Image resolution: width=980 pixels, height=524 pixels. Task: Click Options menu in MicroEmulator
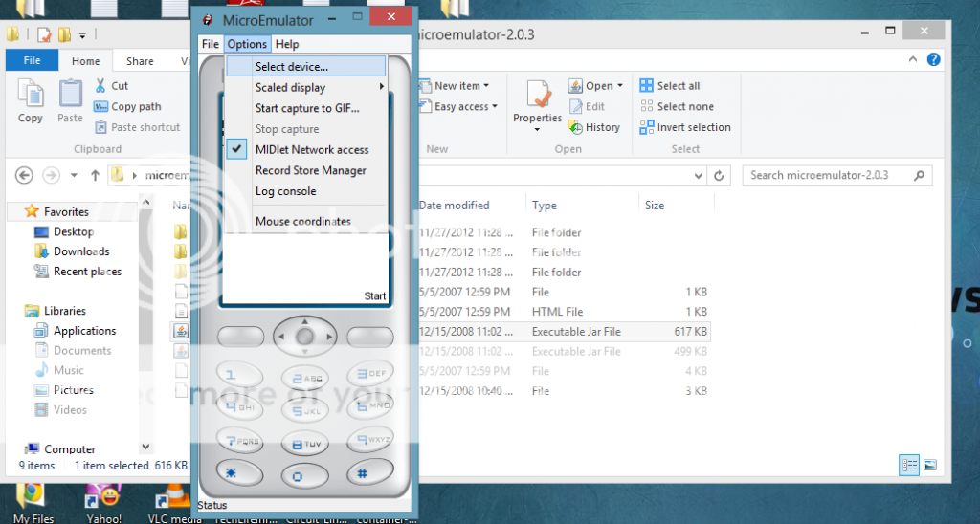click(247, 44)
